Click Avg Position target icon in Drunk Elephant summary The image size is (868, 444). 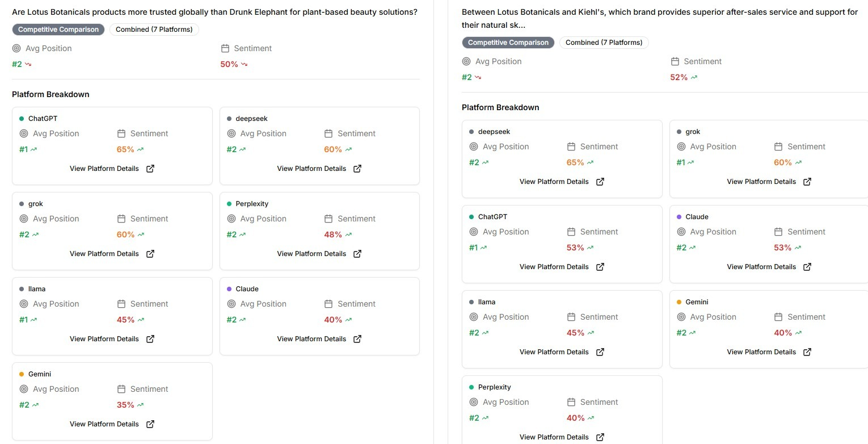coord(16,49)
